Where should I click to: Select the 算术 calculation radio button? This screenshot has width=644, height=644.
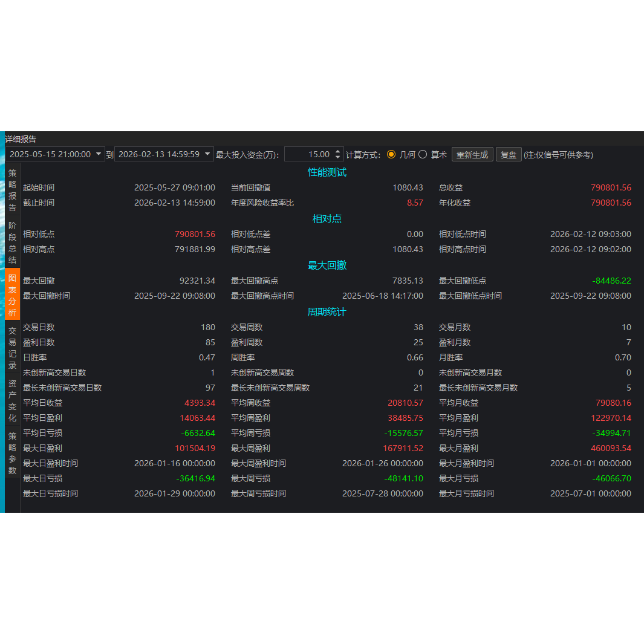(423, 154)
